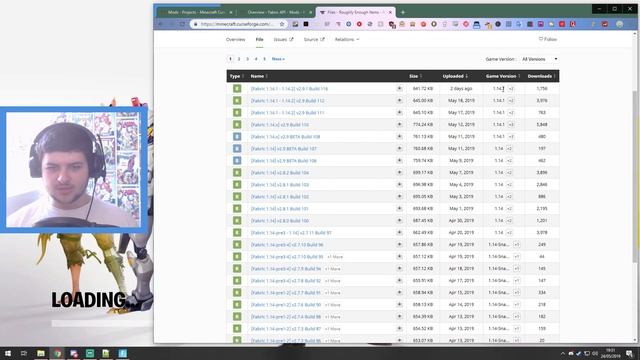
Task: Sort table by Downloads column
Action: pyautogui.click(x=541, y=76)
